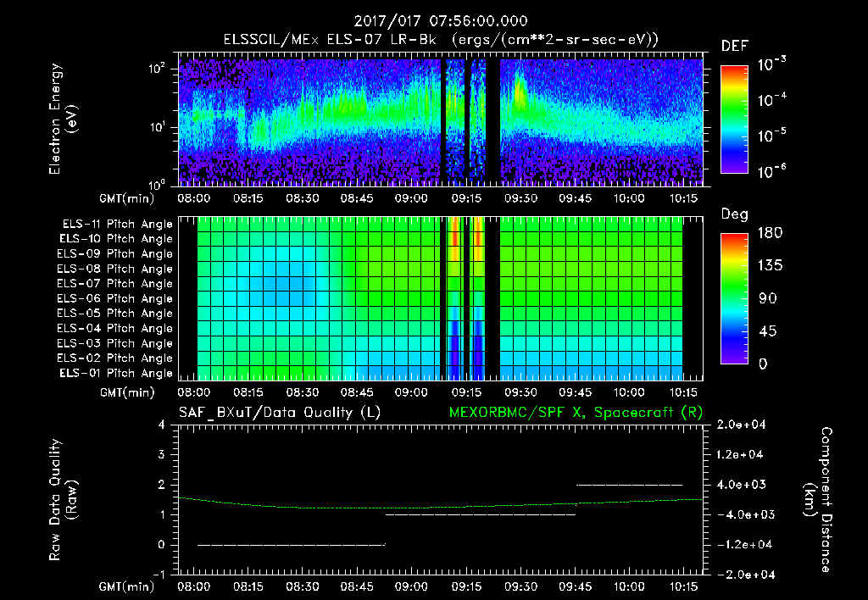
Task: Click the ELS-03 Pitch Angle row label
Action: (115, 343)
